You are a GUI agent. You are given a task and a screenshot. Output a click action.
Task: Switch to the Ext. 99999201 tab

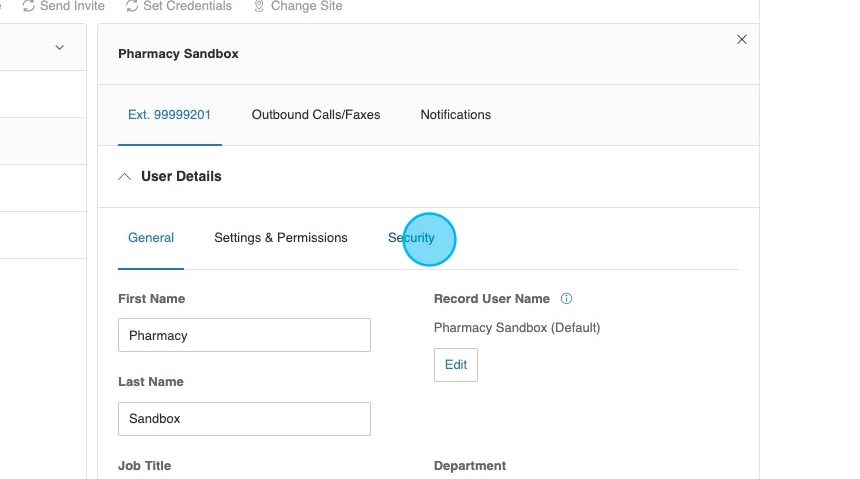(x=169, y=115)
